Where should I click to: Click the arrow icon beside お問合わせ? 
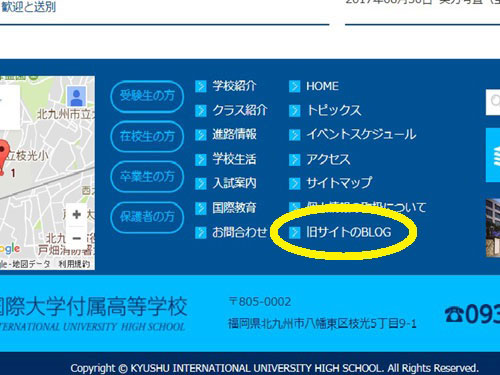pyautogui.click(x=201, y=232)
